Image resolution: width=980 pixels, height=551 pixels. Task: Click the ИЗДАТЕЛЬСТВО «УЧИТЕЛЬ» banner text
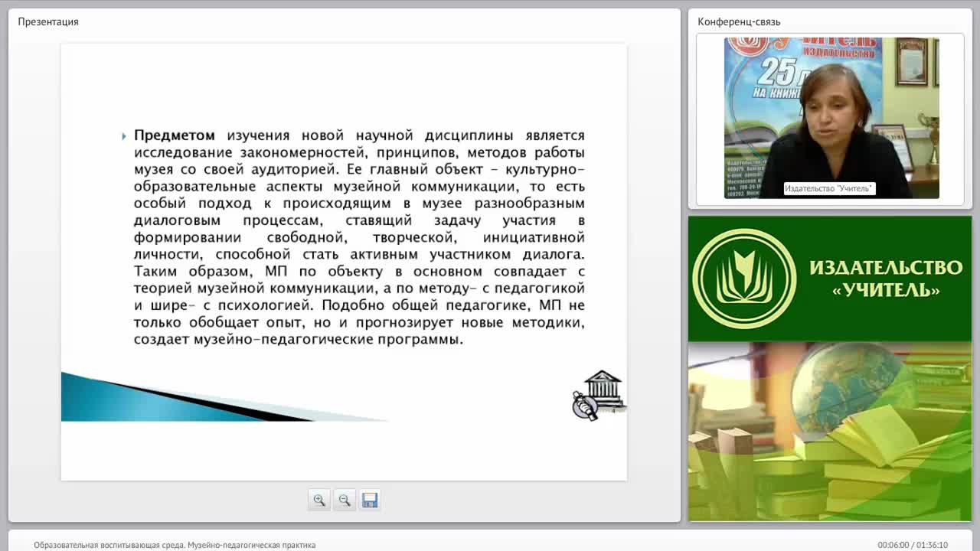coord(886,279)
